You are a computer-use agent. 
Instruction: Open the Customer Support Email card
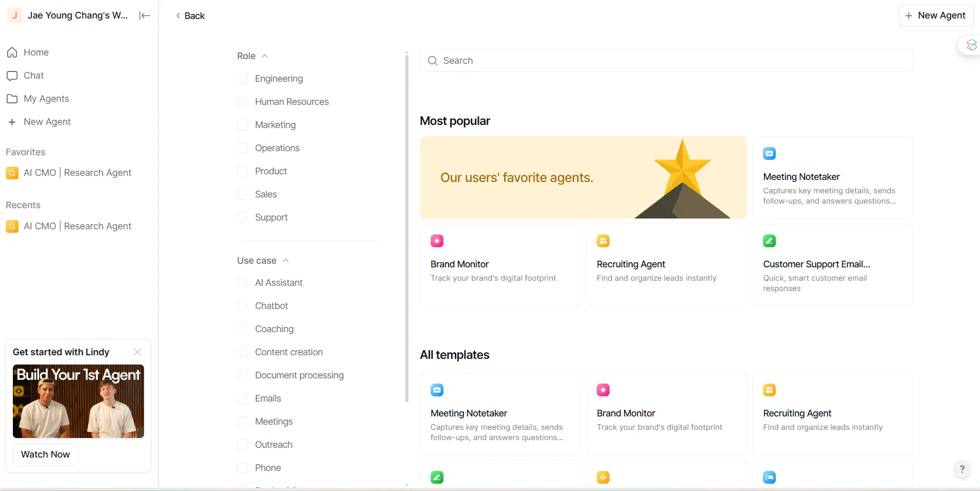click(832, 265)
